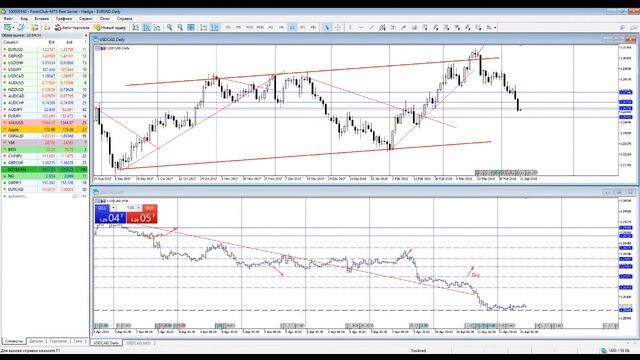Switch to the Торговля tab

(58, 341)
